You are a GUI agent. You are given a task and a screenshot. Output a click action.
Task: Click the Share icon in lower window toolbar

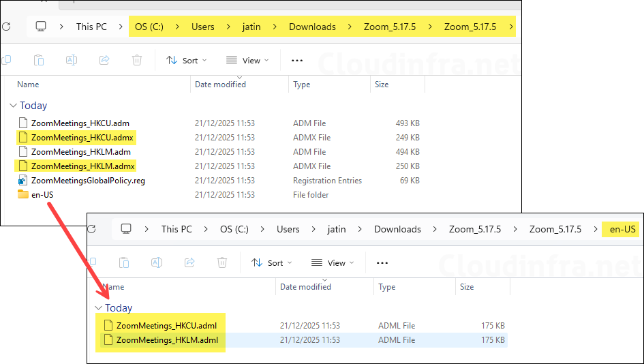pos(189,262)
